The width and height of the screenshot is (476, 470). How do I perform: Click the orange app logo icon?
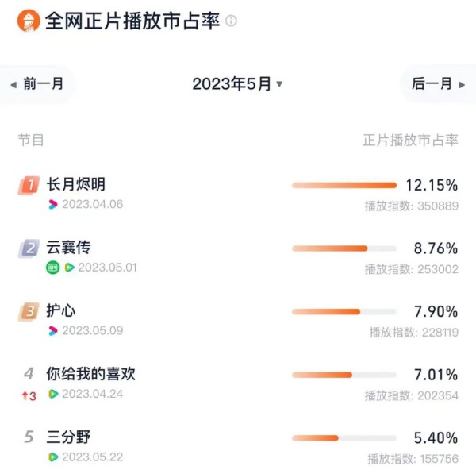[x=28, y=21]
